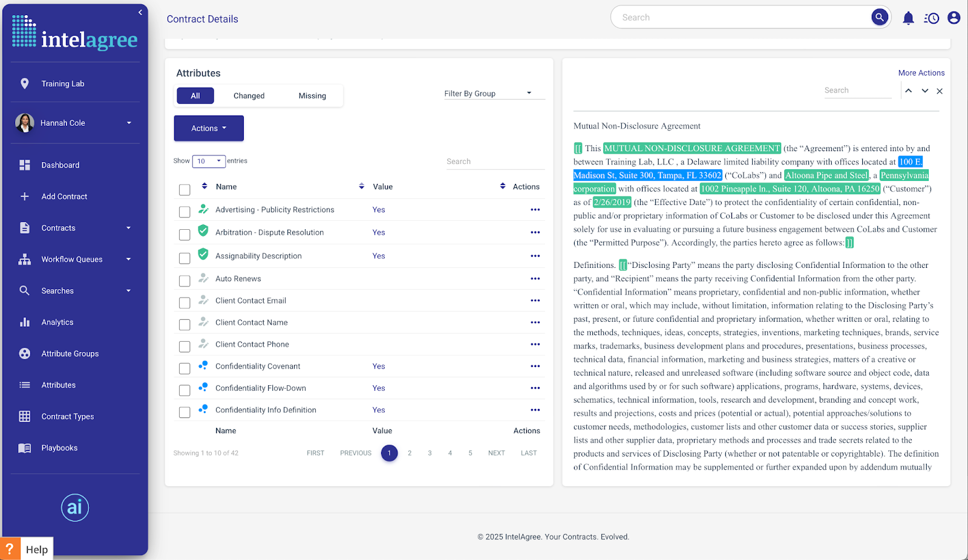Click the Analytics bar chart icon
968x560 pixels.
coord(24,322)
